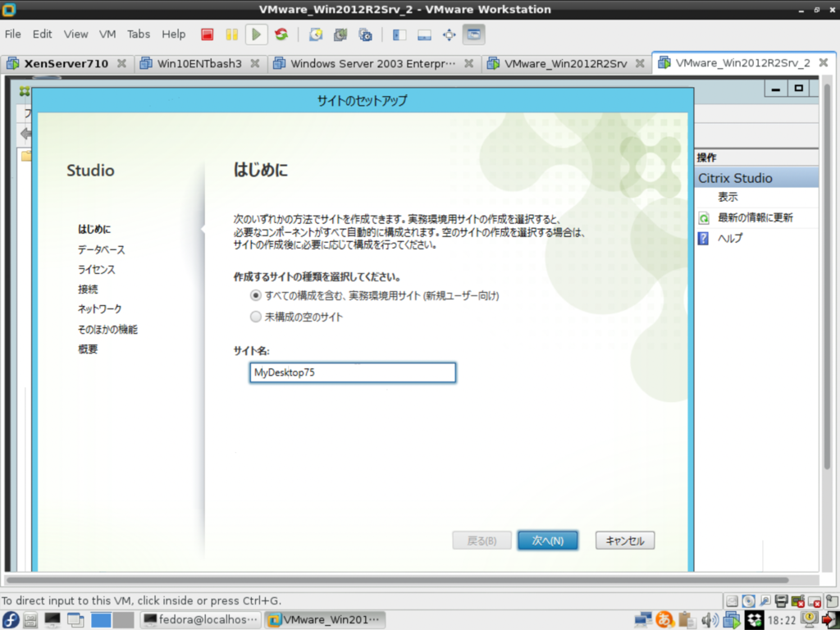Screen dimensions: 840x630
Task: Open the File menu
Action: pyautogui.click(x=13, y=34)
